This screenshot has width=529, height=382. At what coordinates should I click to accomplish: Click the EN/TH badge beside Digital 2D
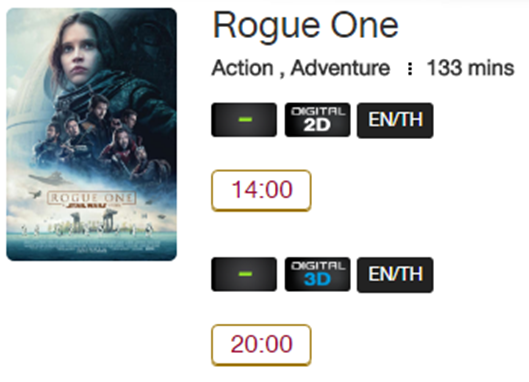click(x=395, y=120)
